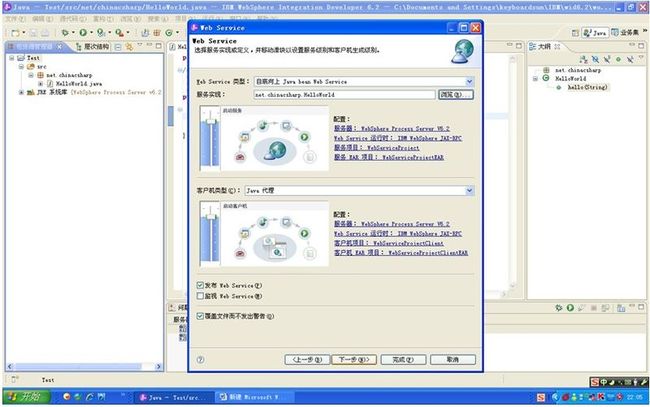Click the Open Perspective icon beside Java
Viewport: 650px width, 407px height.
click(575, 33)
